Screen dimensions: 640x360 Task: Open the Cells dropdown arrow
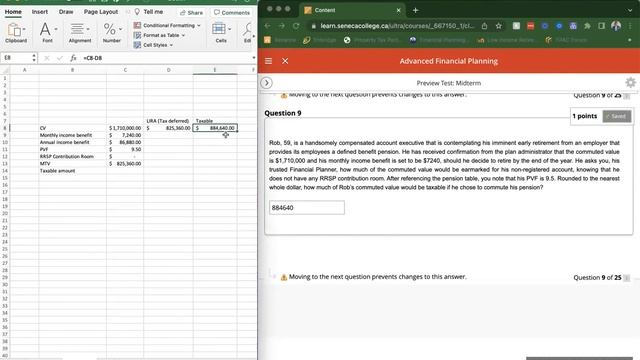229,29
